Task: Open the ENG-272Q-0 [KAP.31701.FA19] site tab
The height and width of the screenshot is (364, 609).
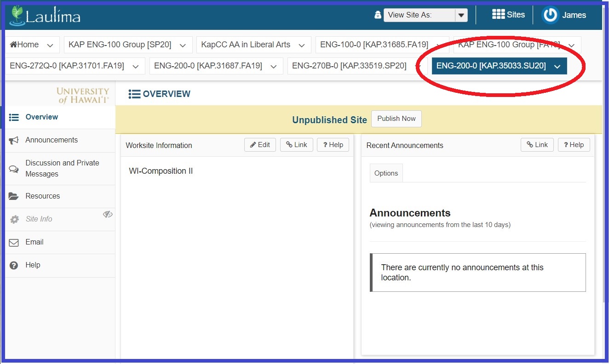Action: click(x=67, y=66)
